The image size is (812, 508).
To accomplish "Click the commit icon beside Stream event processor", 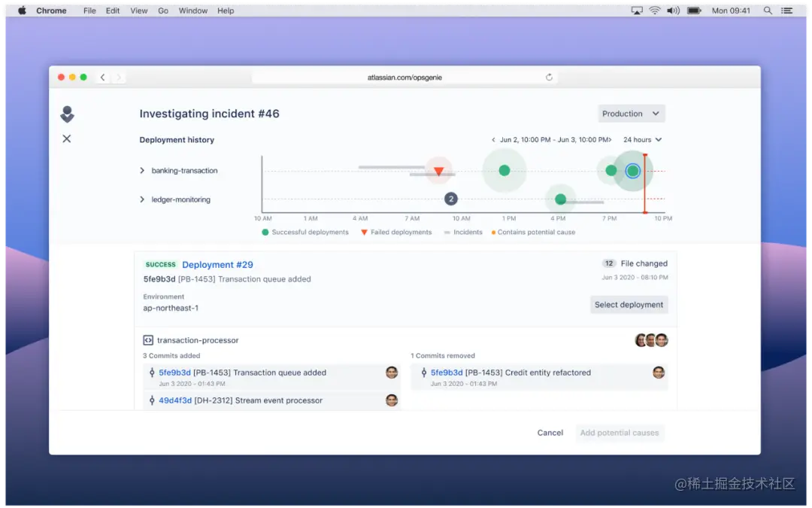I will tap(152, 400).
